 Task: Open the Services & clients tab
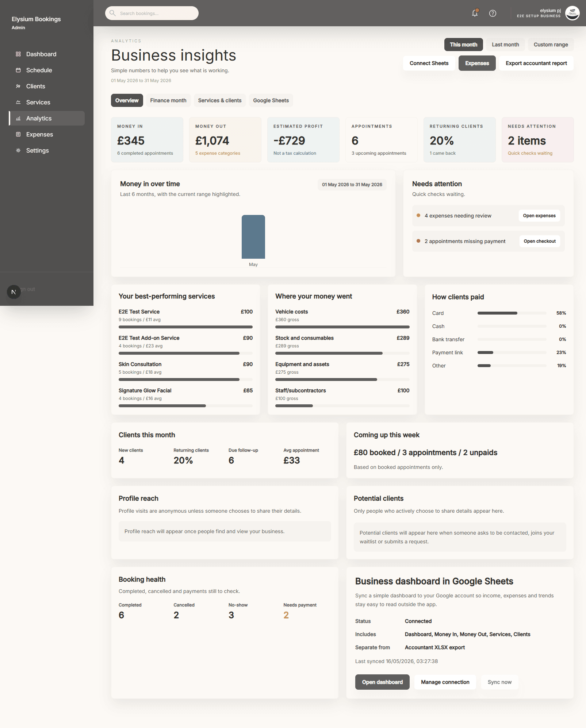click(220, 100)
